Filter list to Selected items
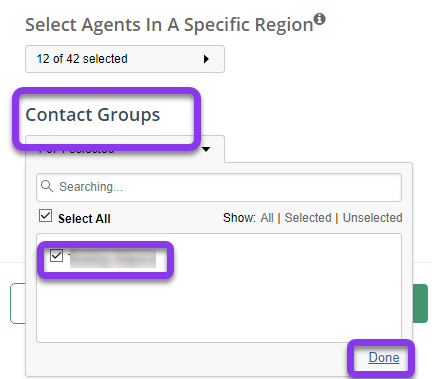 click(308, 218)
